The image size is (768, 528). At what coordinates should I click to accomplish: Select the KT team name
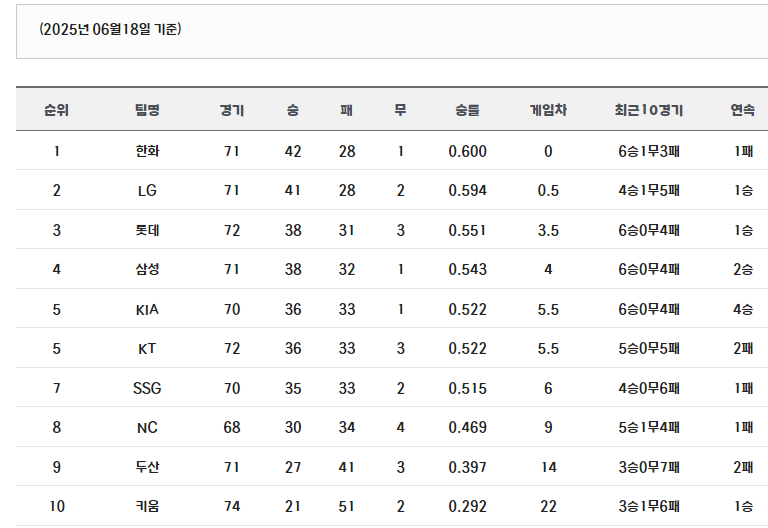(x=147, y=349)
